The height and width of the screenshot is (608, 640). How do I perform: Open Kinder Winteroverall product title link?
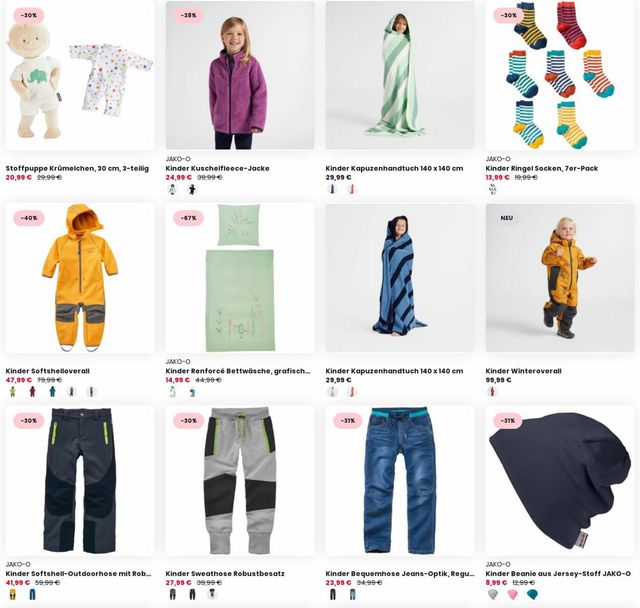click(x=523, y=371)
